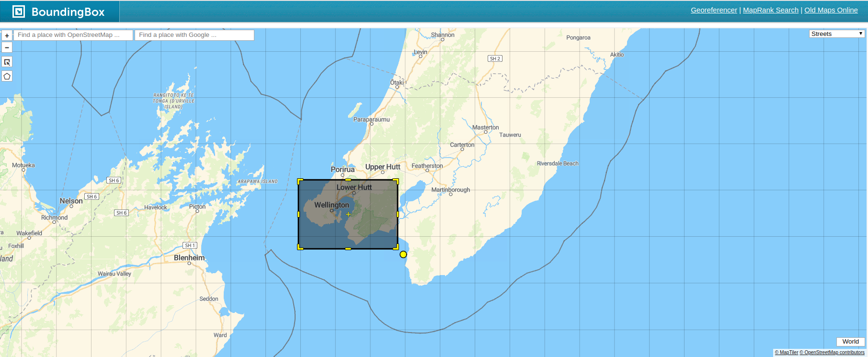The height and width of the screenshot is (357, 868).
Task: Click the Martinborough label
Action: (x=450, y=190)
